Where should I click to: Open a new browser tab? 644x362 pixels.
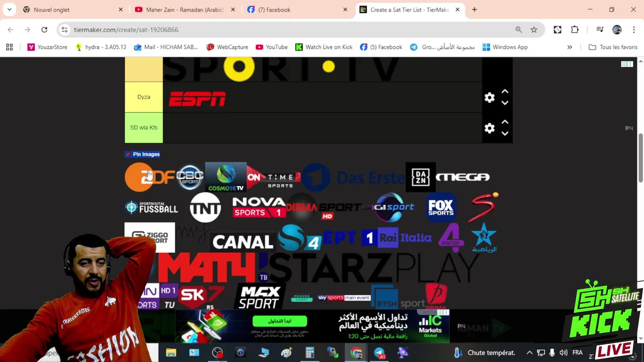pyautogui.click(x=474, y=10)
